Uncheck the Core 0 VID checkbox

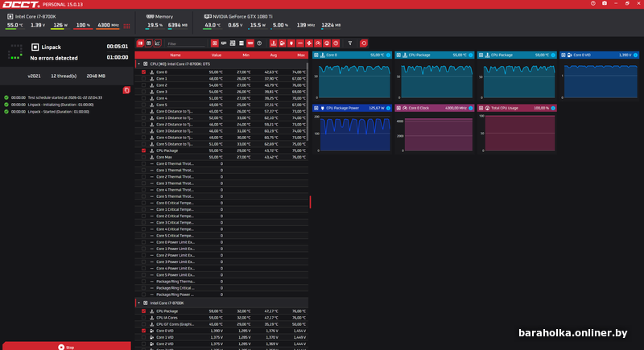[144, 331]
